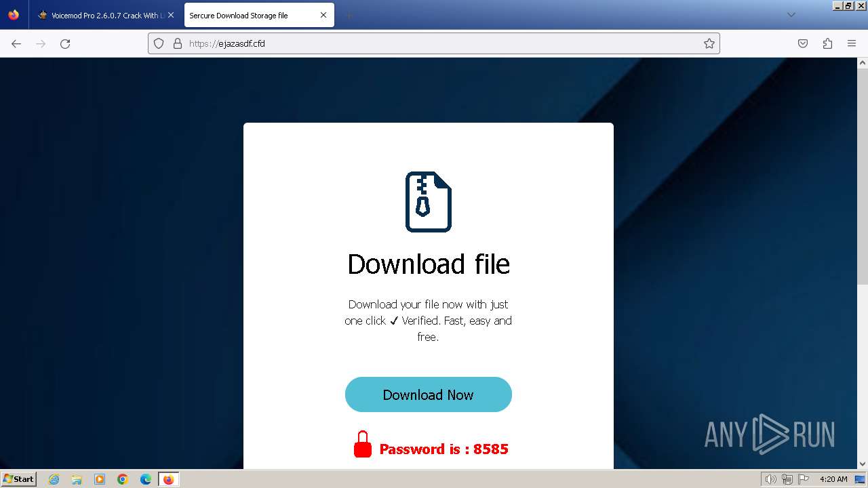The image size is (868, 488).
Task: Click the show desktop tray icon
Action: [860, 479]
